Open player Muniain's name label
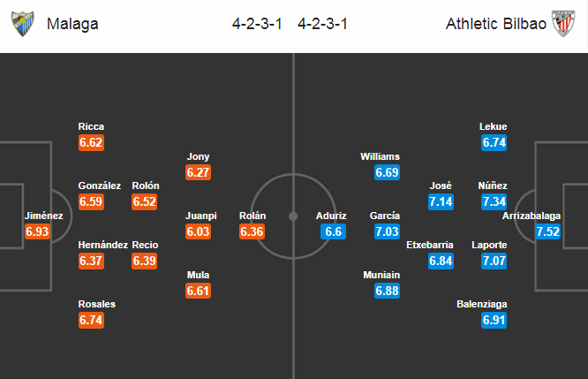The height and width of the screenshot is (379, 588). (381, 275)
